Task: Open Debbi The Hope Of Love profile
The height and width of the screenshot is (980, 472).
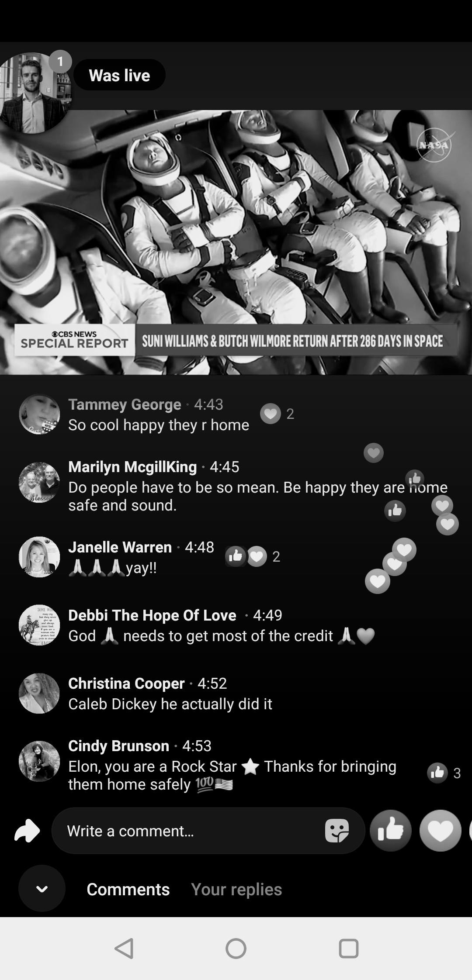Action: (x=152, y=615)
